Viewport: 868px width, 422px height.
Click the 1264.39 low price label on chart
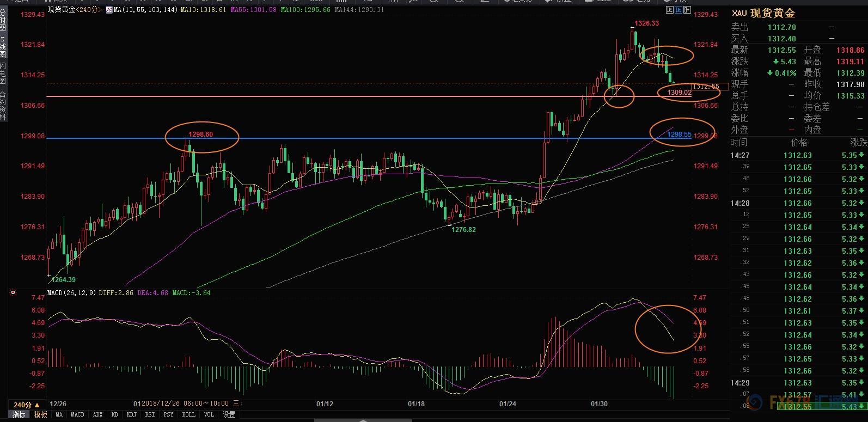[x=63, y=280]
